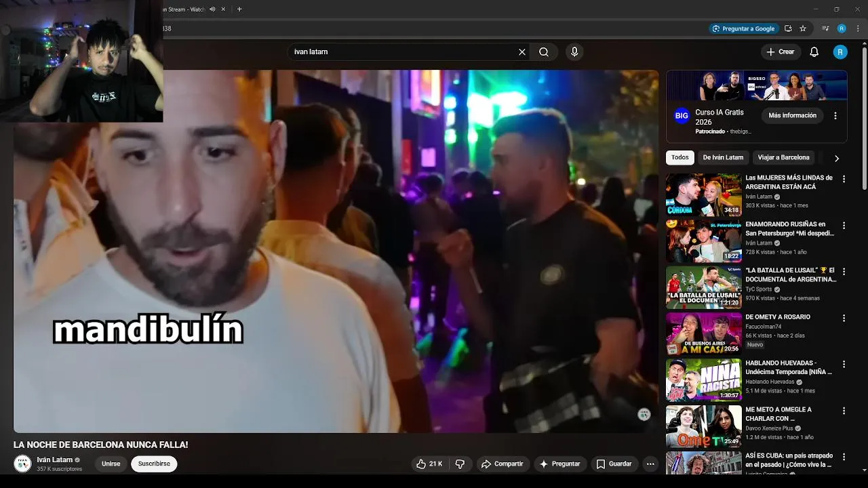Select the De Iván Latam filter chip

point(723,157)
